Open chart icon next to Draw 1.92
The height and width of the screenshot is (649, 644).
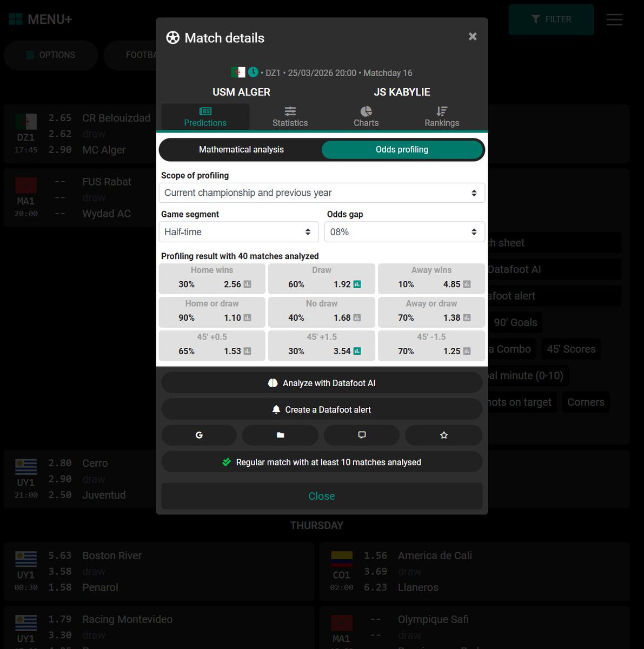[357, 284]
